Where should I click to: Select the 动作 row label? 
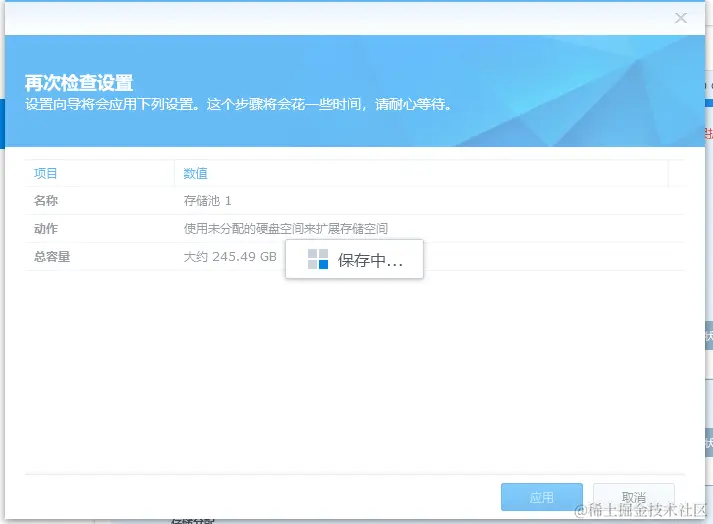pos(45,228)
